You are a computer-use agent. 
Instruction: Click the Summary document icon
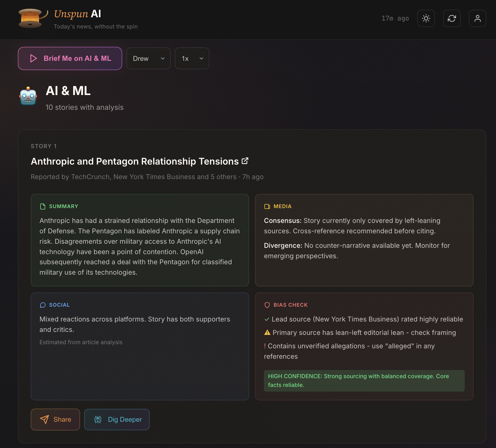[43, 206]
